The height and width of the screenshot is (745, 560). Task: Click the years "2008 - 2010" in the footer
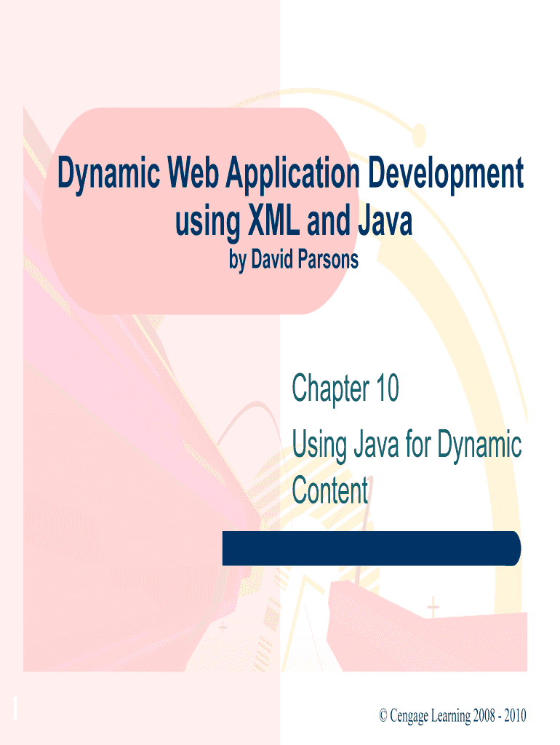pos(500,716)
